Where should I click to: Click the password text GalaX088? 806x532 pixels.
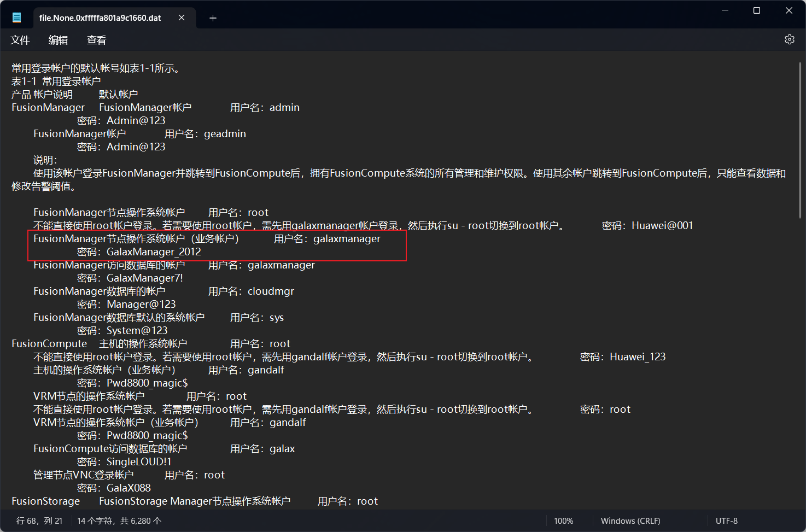[129, 488]
